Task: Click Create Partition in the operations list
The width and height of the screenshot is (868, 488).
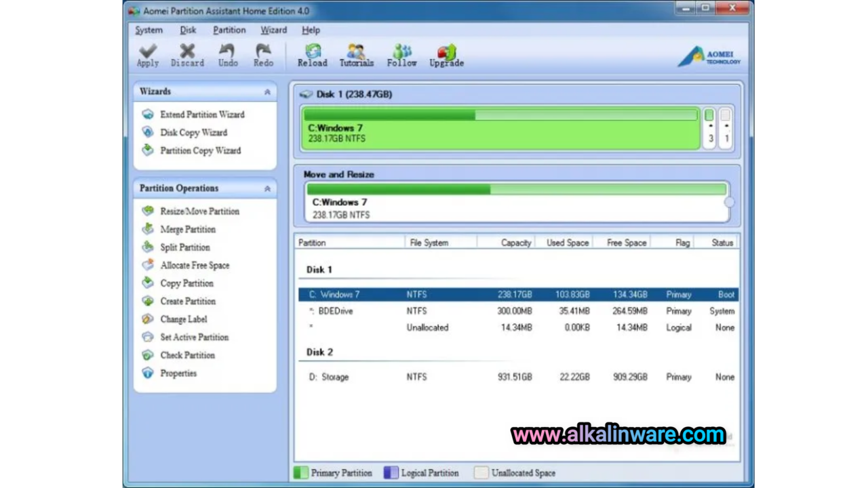Action: [x=188, y=301]
